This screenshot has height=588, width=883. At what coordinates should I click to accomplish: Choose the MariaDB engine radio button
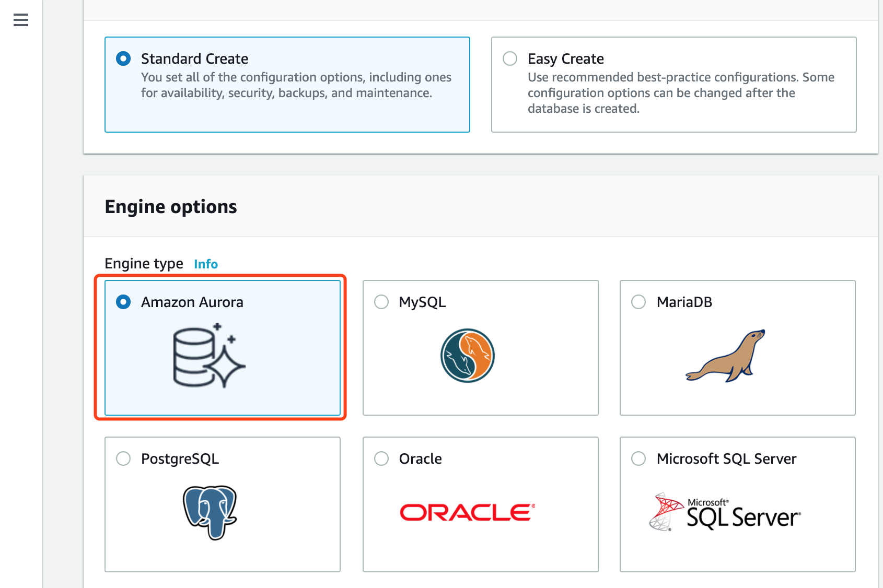pos(638,302)
